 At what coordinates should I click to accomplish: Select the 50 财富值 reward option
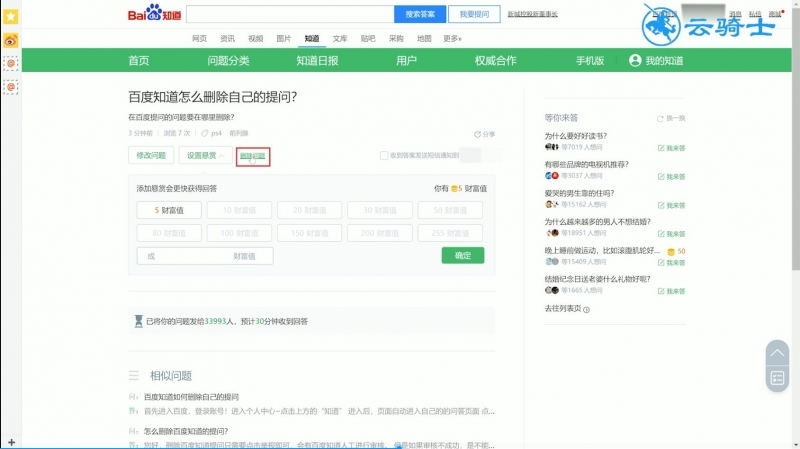tap(450, 210)
